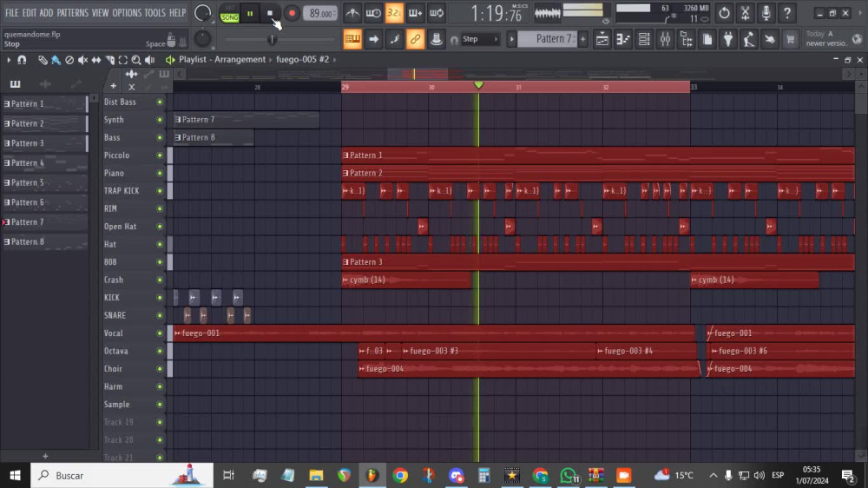Screen dimensions: 868x488
Task: Toggle the countdown before recording button
Action: (394, 13)
